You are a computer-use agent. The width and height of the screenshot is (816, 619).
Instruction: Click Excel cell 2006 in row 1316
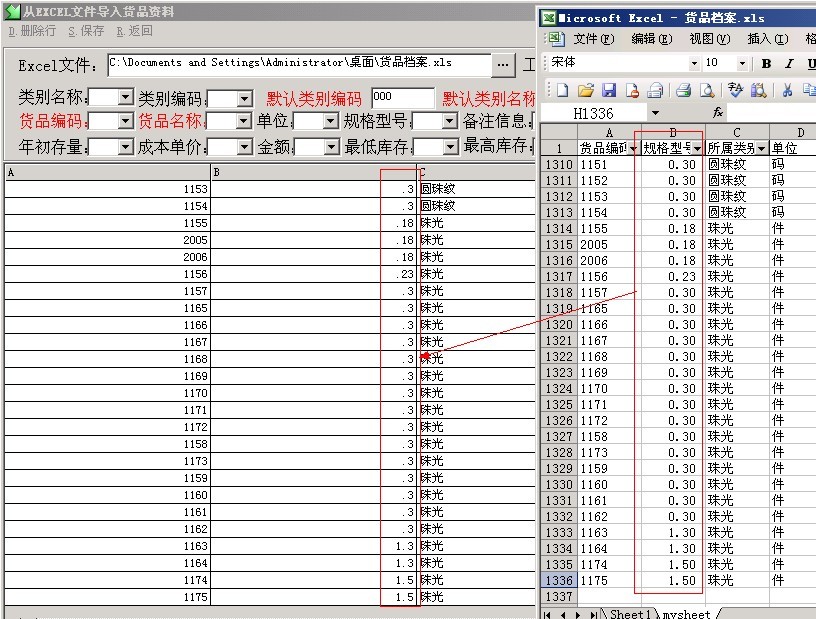coord(609,261)
